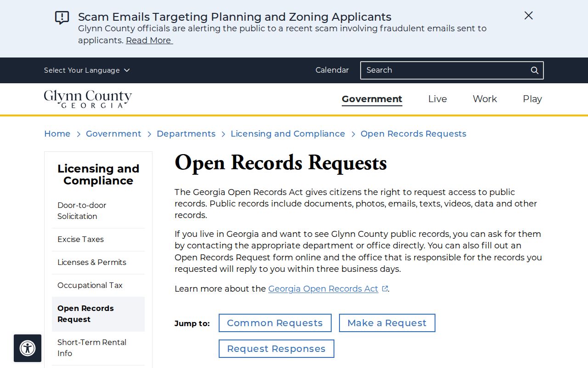Viewport: 588px width, 368px height.
Task: Open the Live main menu
Action: (437, 99)
